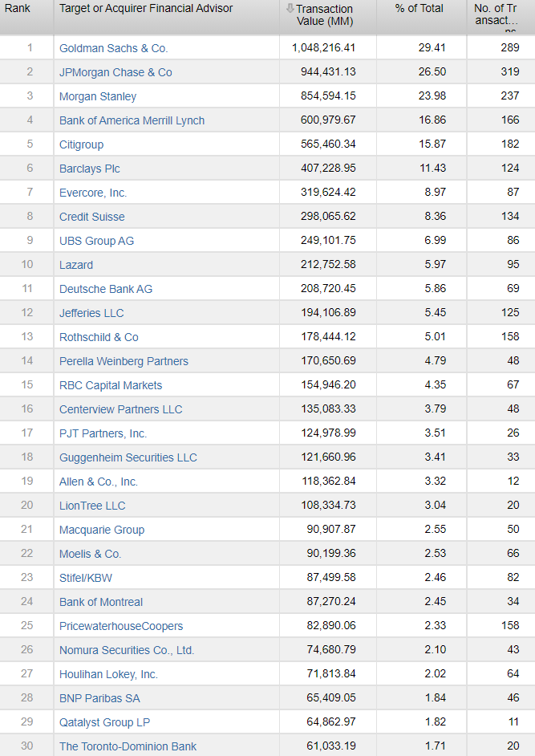This screenshot has width=535, height=756.
Task: Click the sort arrow icon on Transaction Value
Action: pos(290,9)
